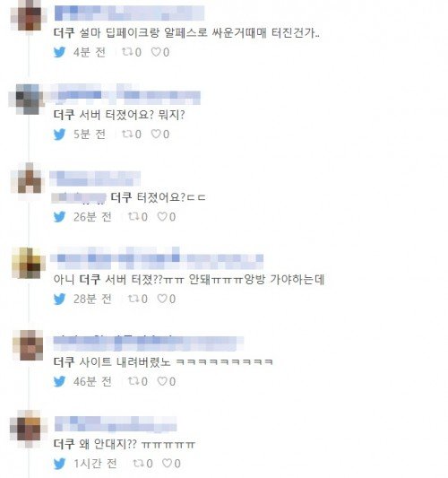Click the Twitter bird icon on the 4분 전 tweet

tap(59, 52)
